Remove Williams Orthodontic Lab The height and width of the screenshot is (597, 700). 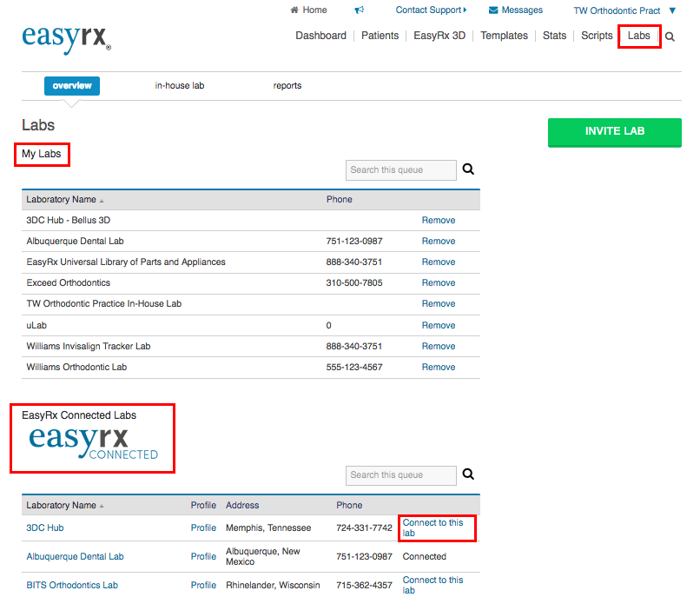pyautogui.click(x=439, y=367)
